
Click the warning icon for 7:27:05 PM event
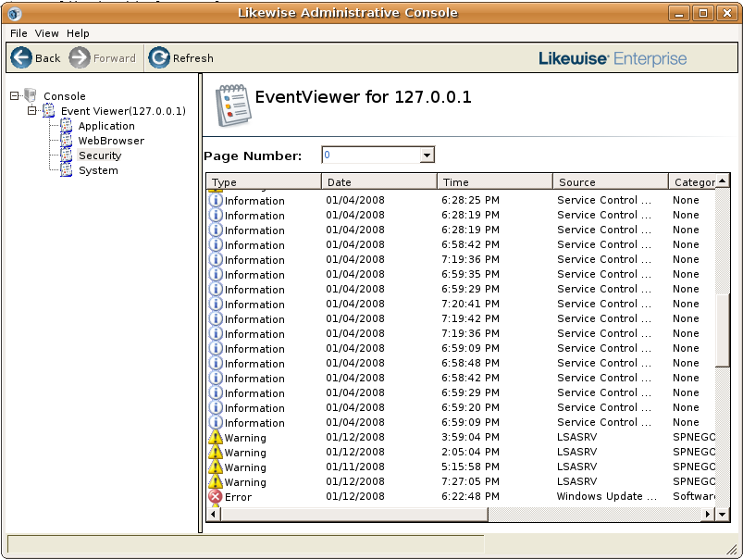pyautogui.click(x=216, y=481)
